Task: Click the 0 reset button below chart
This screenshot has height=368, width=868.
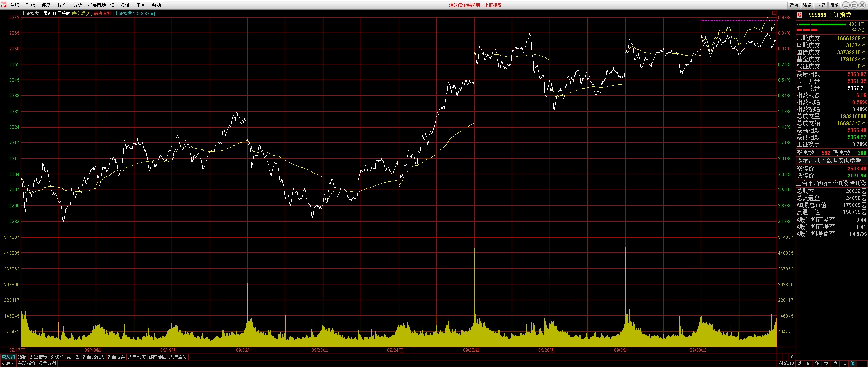Action: 792,357
